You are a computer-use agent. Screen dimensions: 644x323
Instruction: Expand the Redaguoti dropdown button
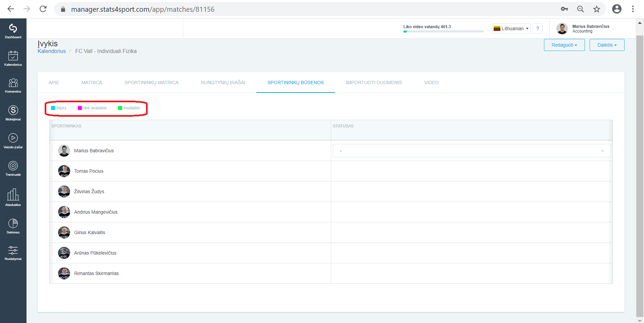pos(564,45)
